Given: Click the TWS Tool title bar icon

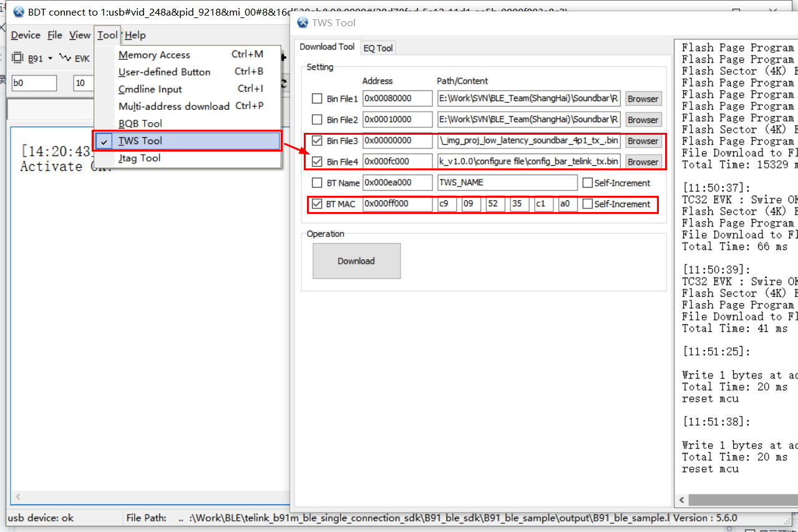Looking at the screenshot, I should coord(302,22).
